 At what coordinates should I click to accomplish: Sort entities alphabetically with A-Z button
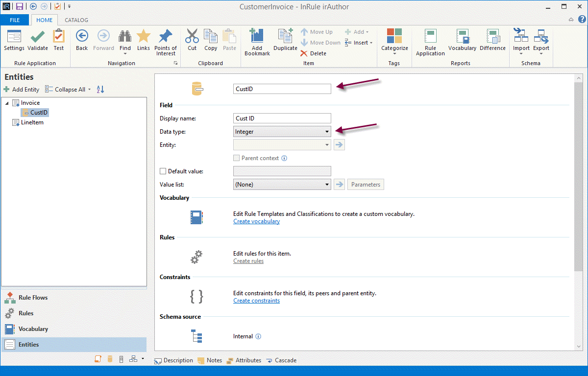pos(100,90)
